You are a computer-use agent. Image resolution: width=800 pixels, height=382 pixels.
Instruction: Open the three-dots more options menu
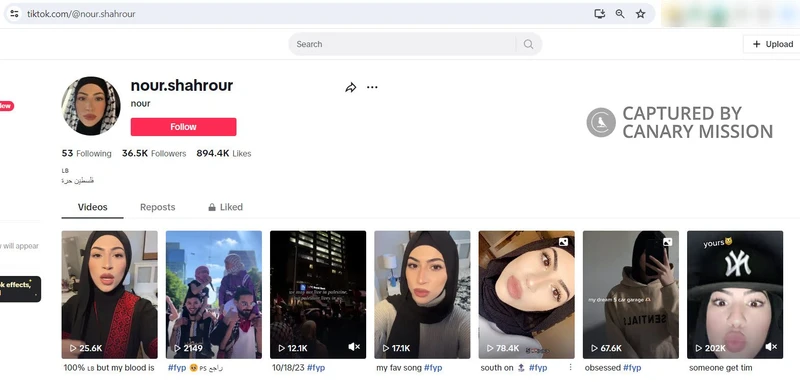372,87
